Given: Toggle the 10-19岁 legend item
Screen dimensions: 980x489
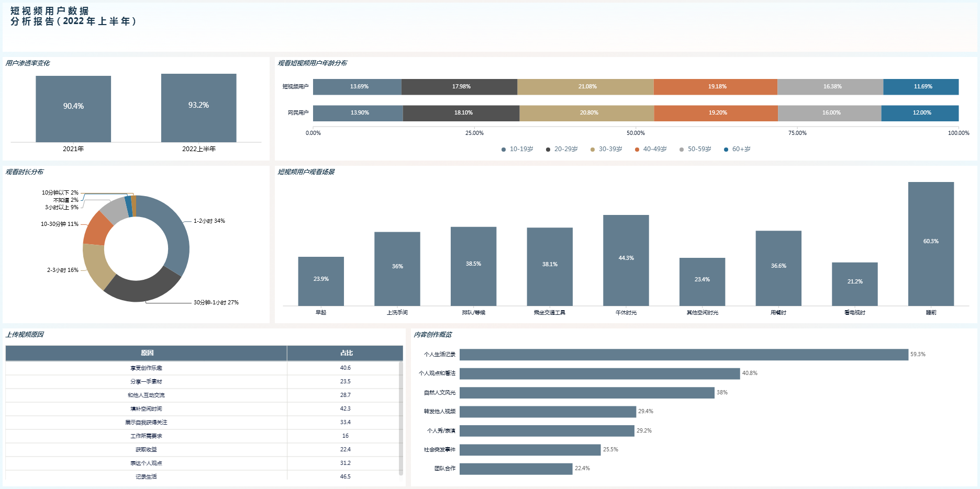Looking at the screenshot, I should [517, 149].
